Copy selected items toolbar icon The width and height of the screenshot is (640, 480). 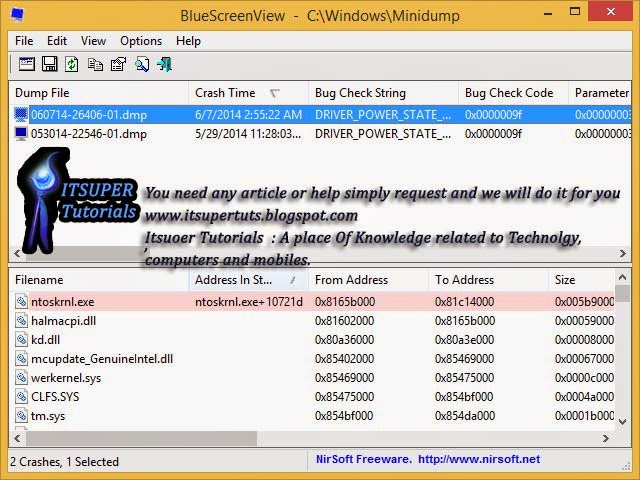[95, 64]
